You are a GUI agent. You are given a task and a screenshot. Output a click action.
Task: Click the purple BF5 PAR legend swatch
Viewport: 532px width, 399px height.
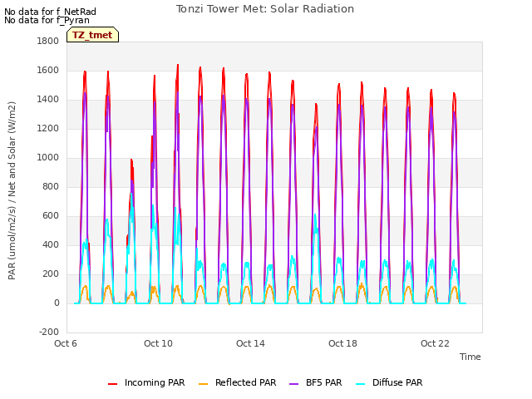click(293, 384)
